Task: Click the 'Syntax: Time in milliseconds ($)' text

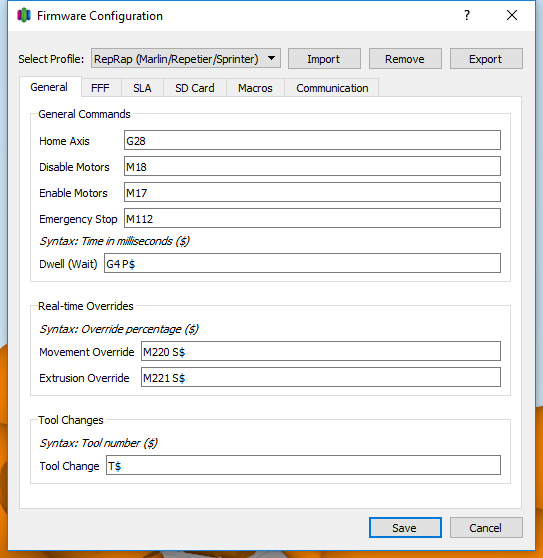Action: 114,242
